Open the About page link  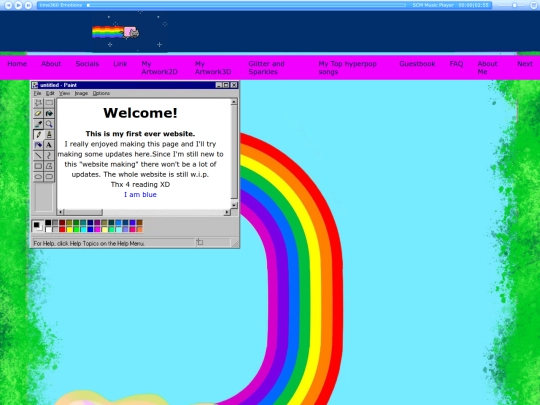51,64
